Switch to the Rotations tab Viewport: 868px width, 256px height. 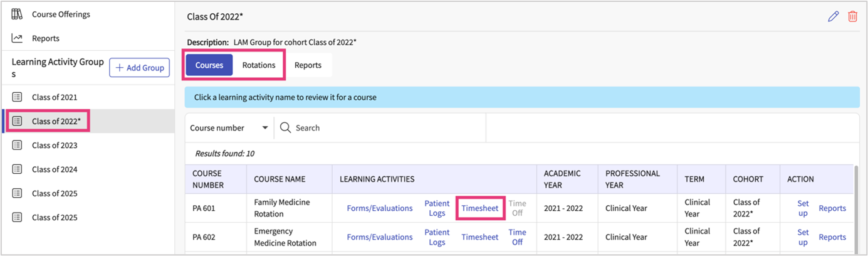(259, 65)
